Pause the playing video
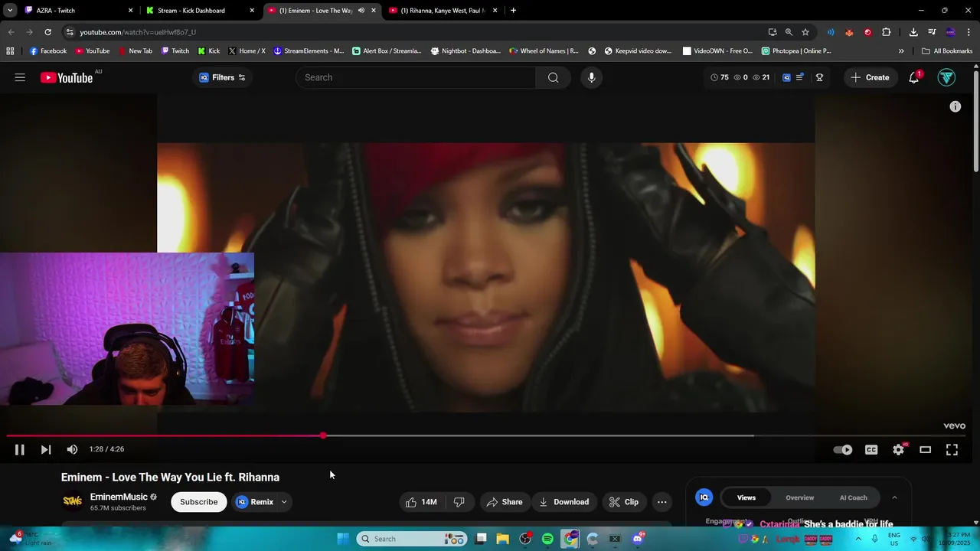Image resolution: width=980 pixels, height=551 pixels. 20,450
